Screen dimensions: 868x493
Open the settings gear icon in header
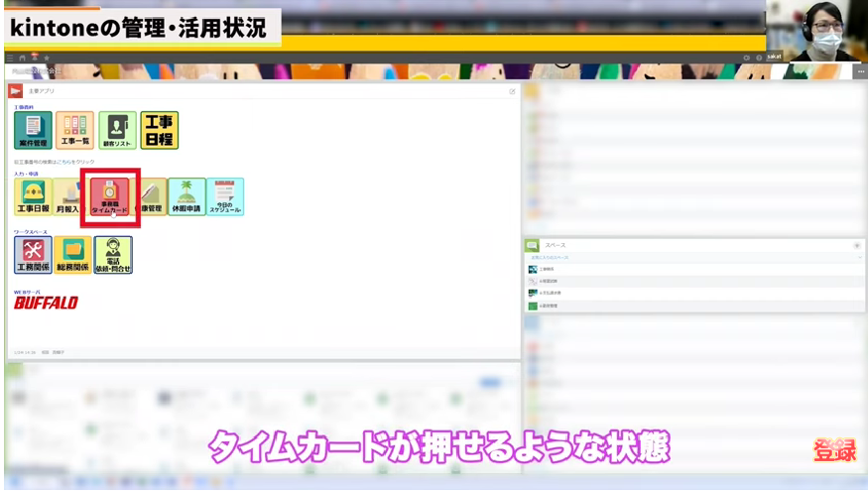click(746, 58)
